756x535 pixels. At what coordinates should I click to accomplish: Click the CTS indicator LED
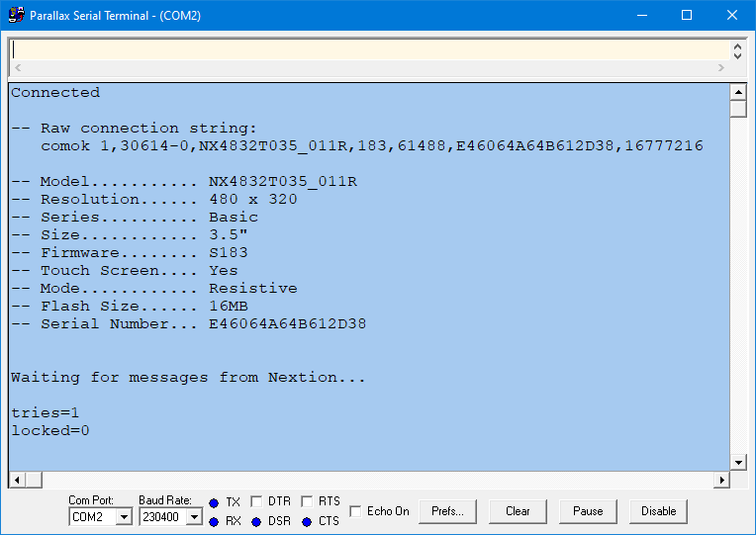(x=306, y=521)
